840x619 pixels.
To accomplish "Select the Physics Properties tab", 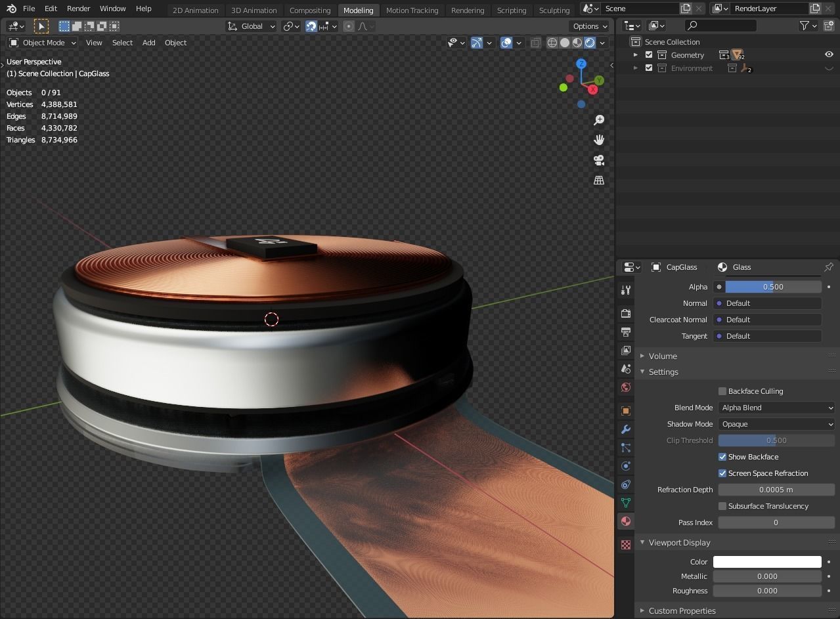I will (625, 465).
